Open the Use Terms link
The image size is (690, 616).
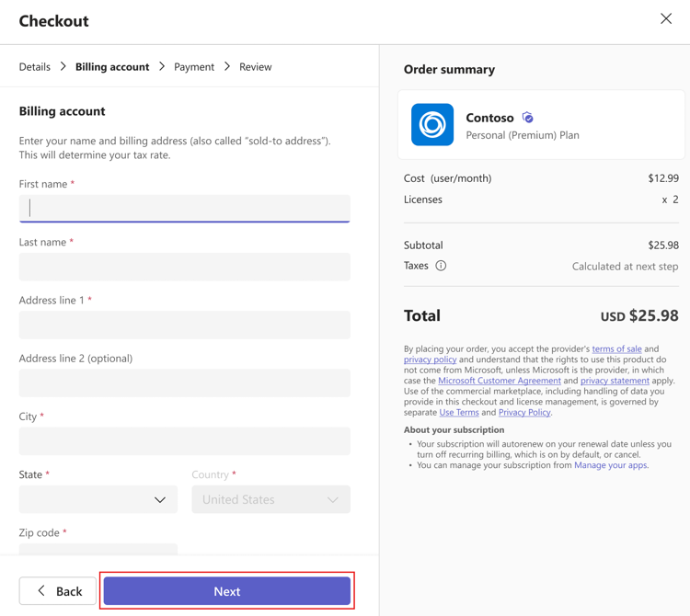click(x=459, y=413)
